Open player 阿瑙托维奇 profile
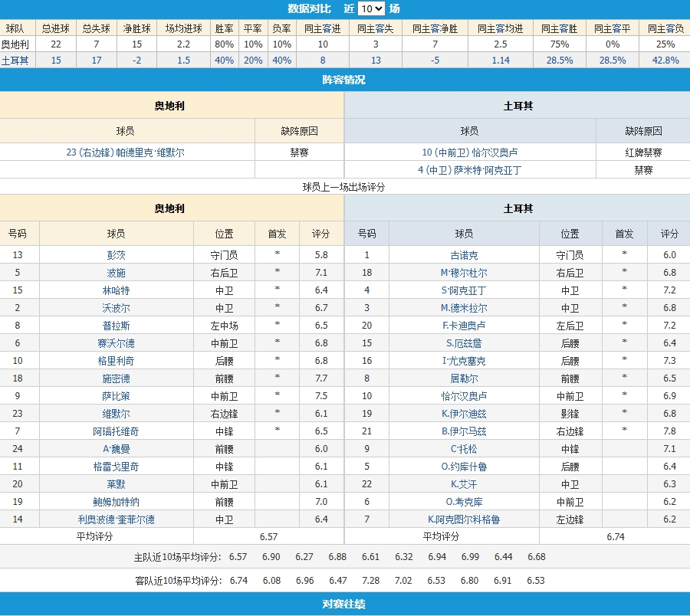The image size is (690, 616). pyautogui.click(x=117, y=431)
